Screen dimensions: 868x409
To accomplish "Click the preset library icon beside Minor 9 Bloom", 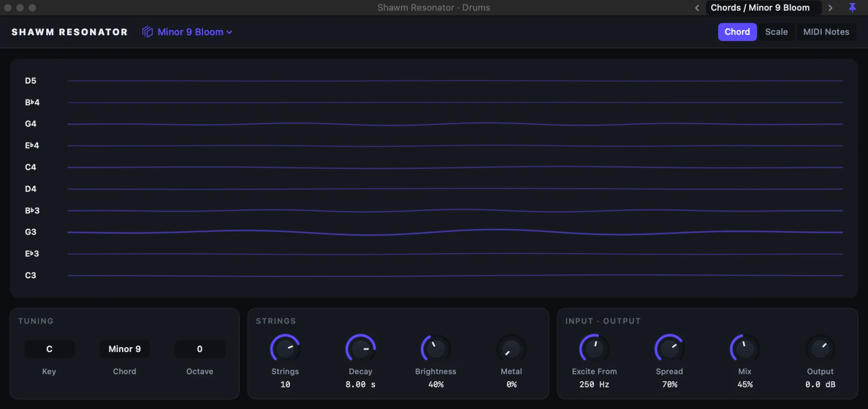I will 147,32.
